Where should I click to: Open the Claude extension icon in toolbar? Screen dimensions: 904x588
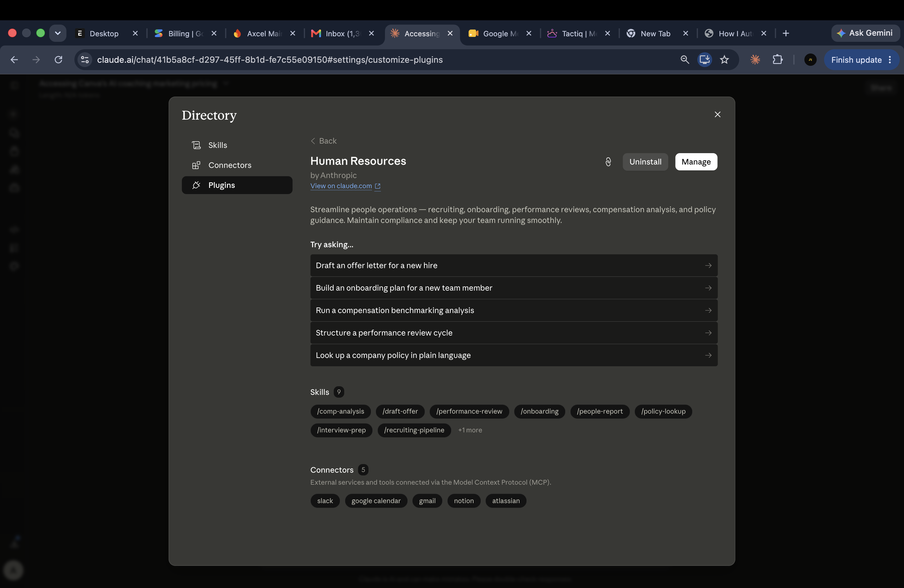click(755, 60)
